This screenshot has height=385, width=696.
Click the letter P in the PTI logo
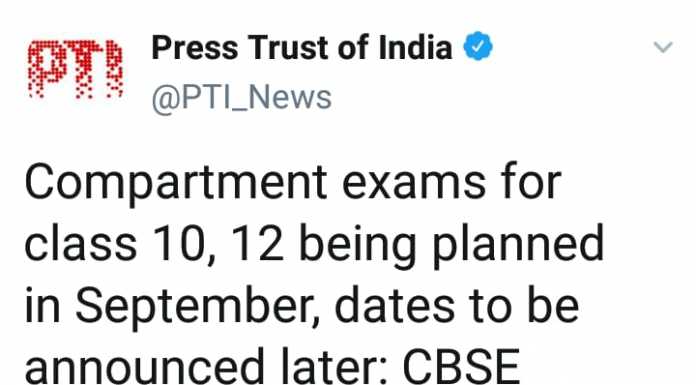(x=45, y=69)
